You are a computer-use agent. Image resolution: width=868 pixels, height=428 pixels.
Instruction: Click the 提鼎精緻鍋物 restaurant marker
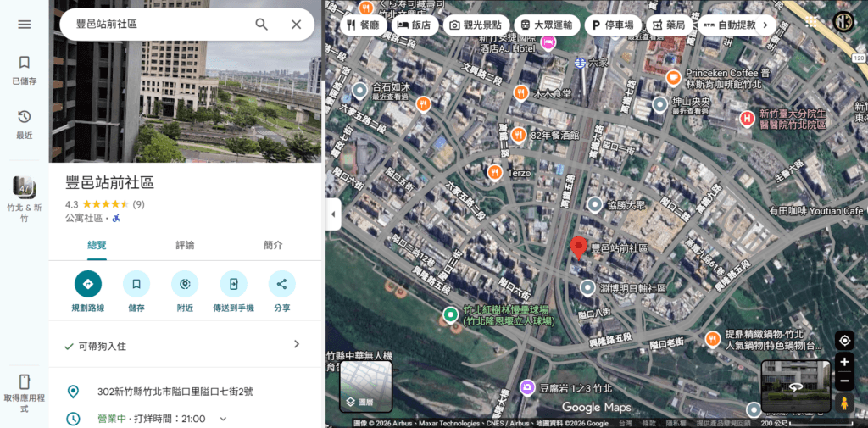pos(712,338)
